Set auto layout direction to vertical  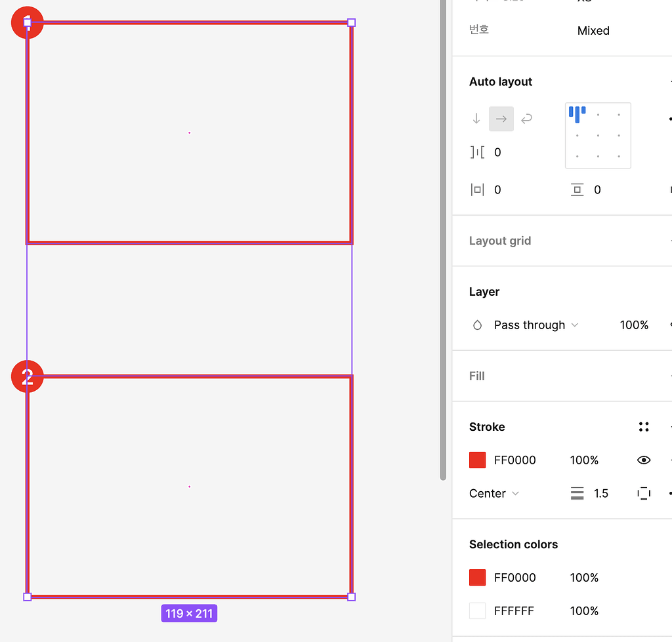[476, 119]
